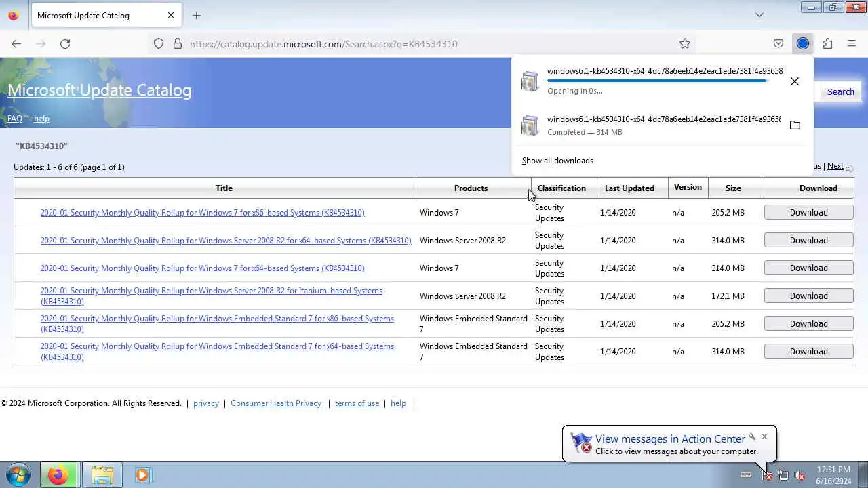Open the privacy footer link
The width and height of the screenshot is (868, 488).
206,403
